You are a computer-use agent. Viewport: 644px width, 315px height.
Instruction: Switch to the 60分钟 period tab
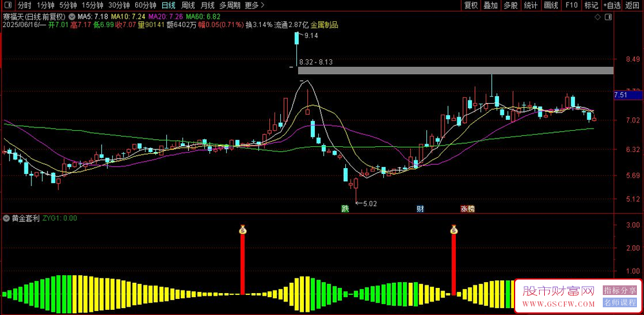[146, 5]
